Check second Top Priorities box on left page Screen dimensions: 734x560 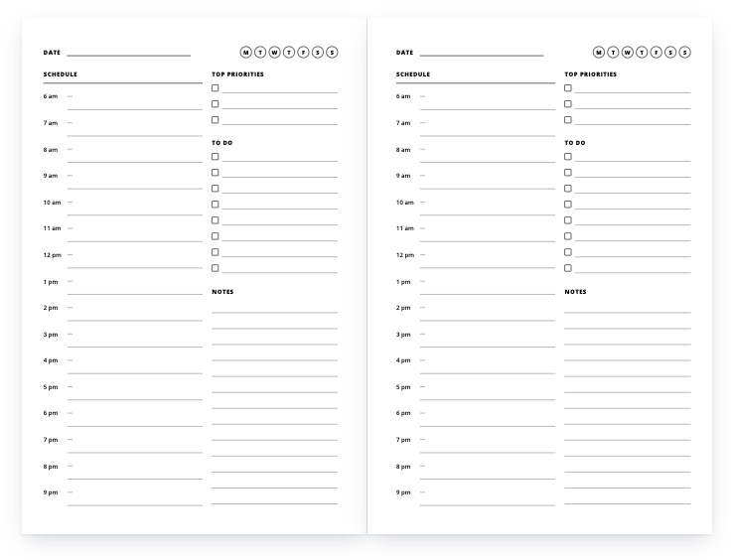pyautogui.click(x=216, y=104)
